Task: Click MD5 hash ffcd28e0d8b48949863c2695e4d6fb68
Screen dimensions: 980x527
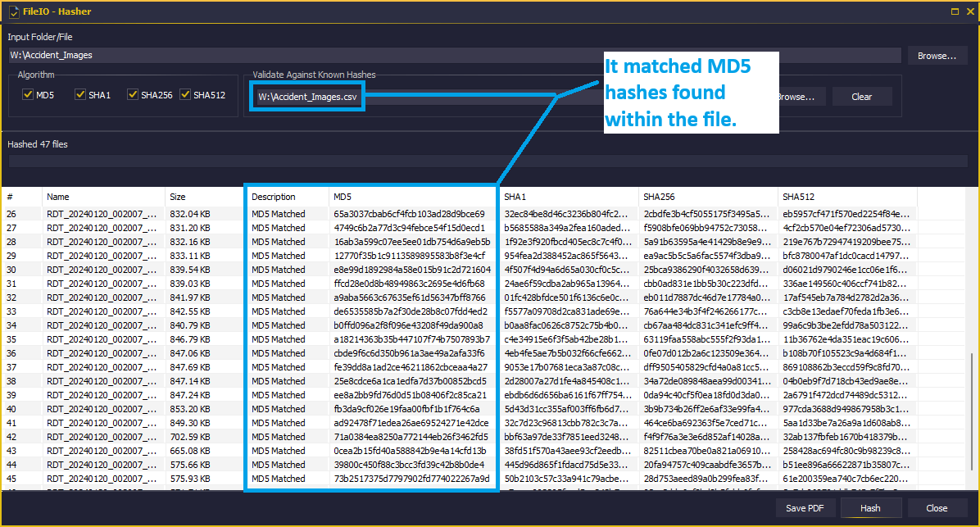Action: pyautogui.click(x=410, y=284)
